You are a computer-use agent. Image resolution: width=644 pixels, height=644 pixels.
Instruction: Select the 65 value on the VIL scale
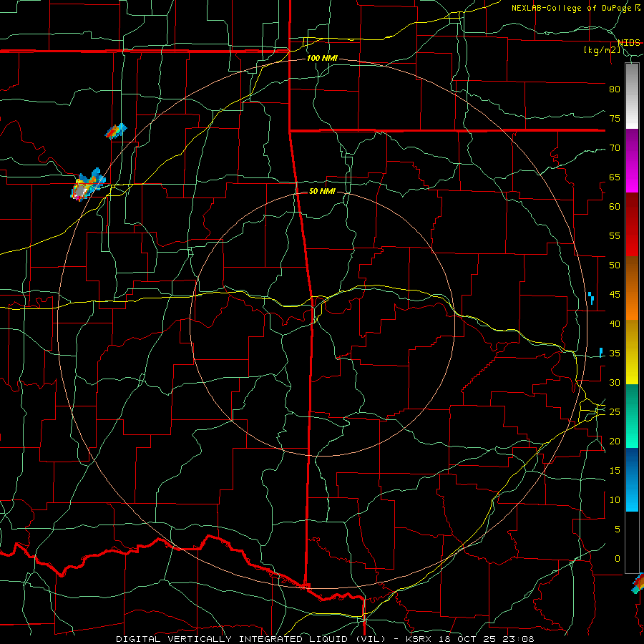pyautogui.click(x=615, y=177)
